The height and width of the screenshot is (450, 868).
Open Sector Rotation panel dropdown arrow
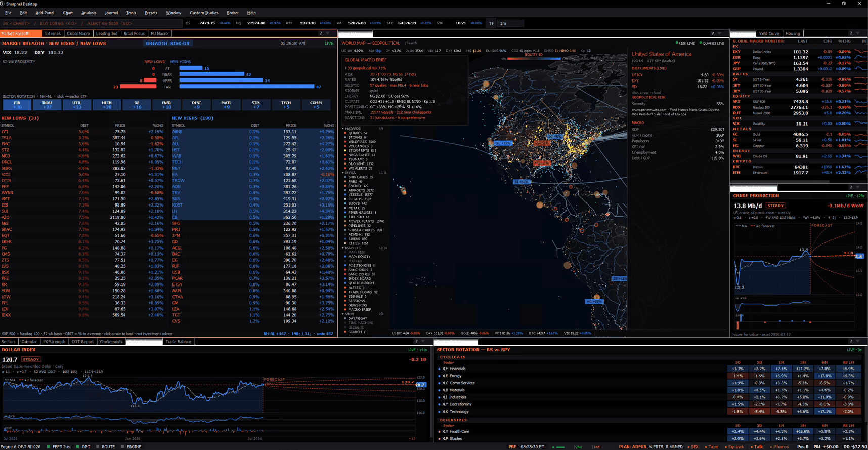click(858, 341)
